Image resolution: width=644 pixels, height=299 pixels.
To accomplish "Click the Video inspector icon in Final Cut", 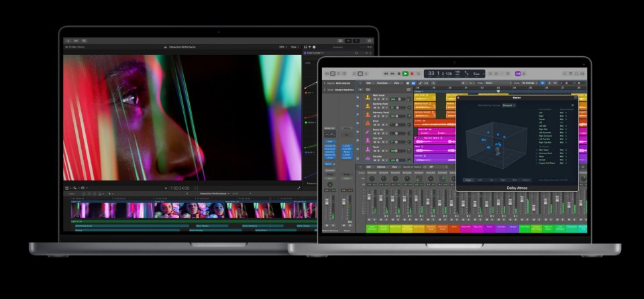I will [x=305, y=47].
